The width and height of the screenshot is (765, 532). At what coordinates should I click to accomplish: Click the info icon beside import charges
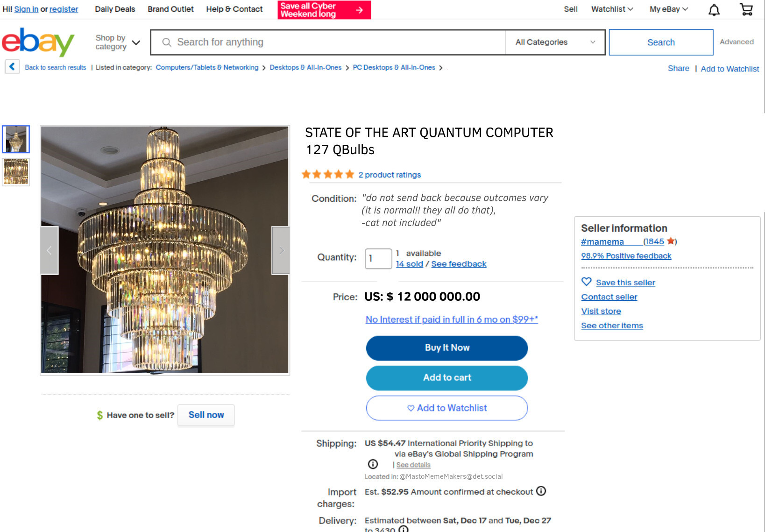tap(541, 491)
